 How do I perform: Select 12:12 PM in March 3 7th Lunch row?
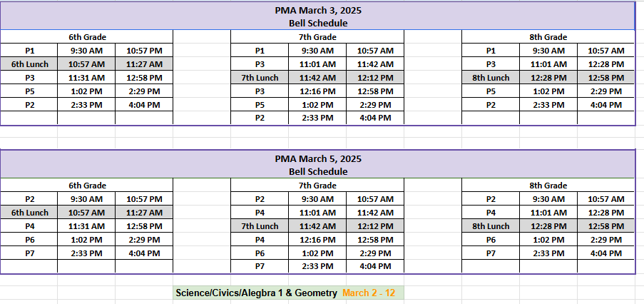point(375,78)
